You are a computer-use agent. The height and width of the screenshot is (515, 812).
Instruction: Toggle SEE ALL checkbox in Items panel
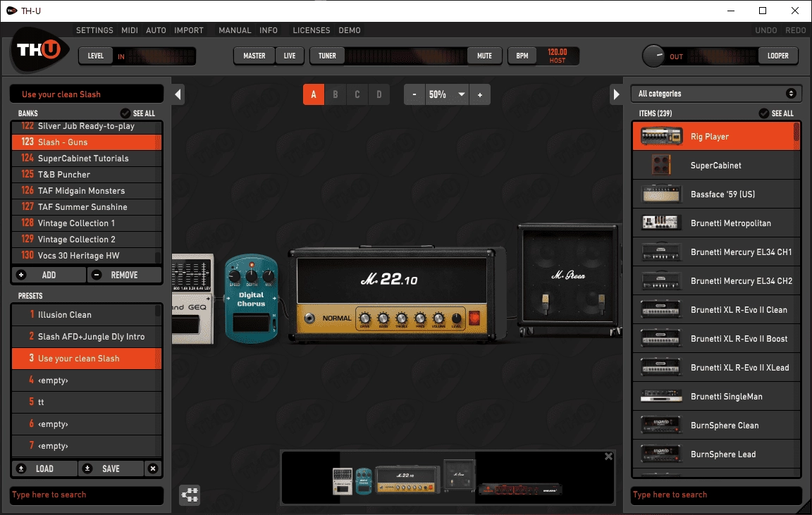click(x=764, y=113)
